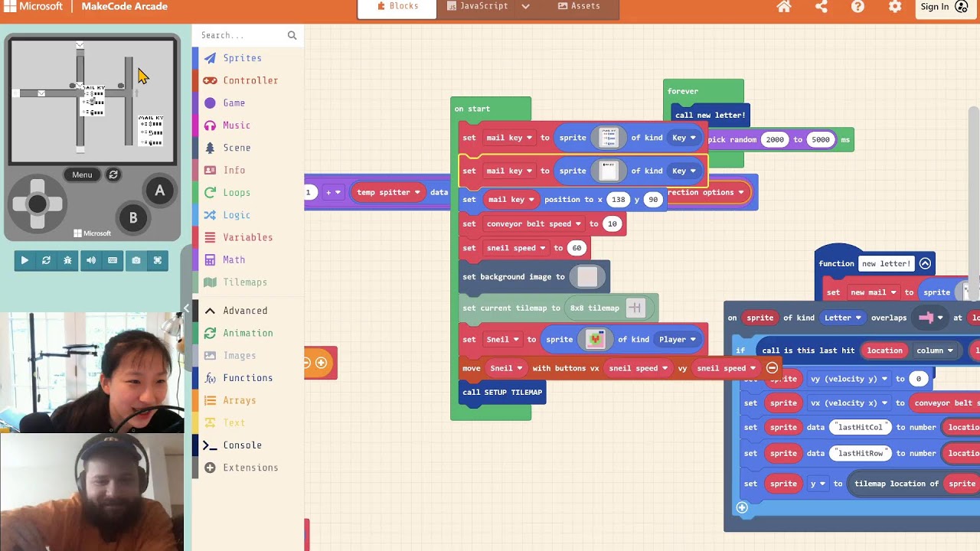Open column dropdown in location block
This screenshot has height=551, width=980.
pos(934,350)
